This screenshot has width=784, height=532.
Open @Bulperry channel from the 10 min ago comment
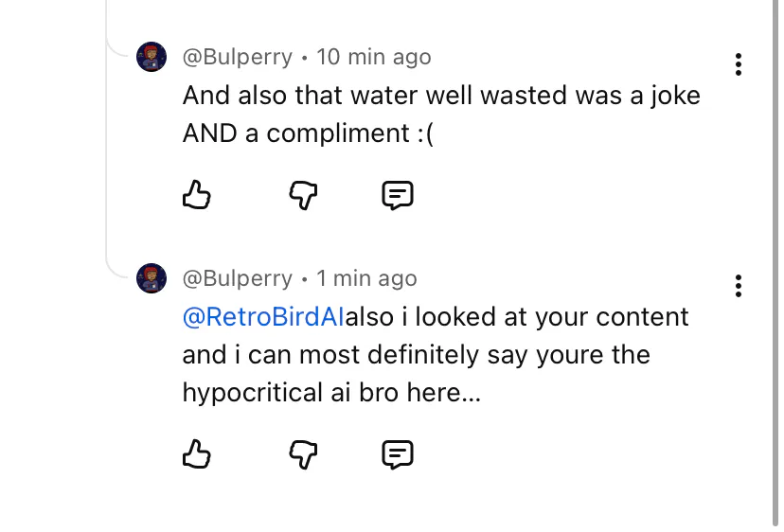238,57
